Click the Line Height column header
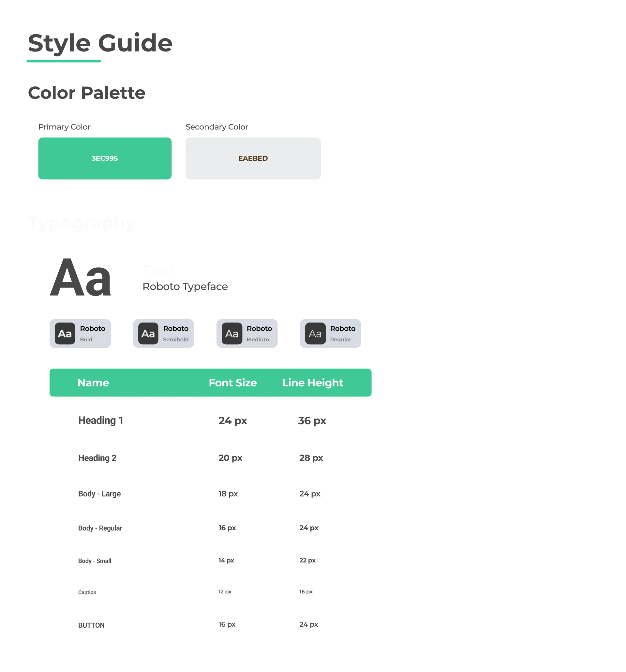Screen dimensions: 626x672 [312, 382]
